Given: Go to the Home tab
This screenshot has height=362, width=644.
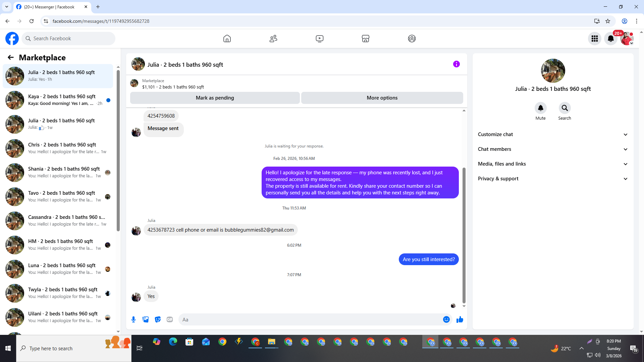Looking at the screenshot, I should point(227,39).
